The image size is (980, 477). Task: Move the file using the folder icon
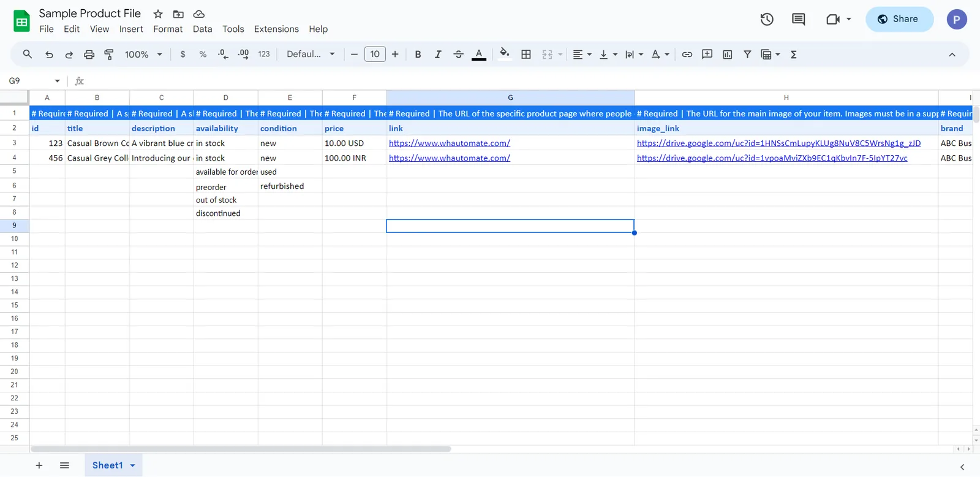coord(178,13)
